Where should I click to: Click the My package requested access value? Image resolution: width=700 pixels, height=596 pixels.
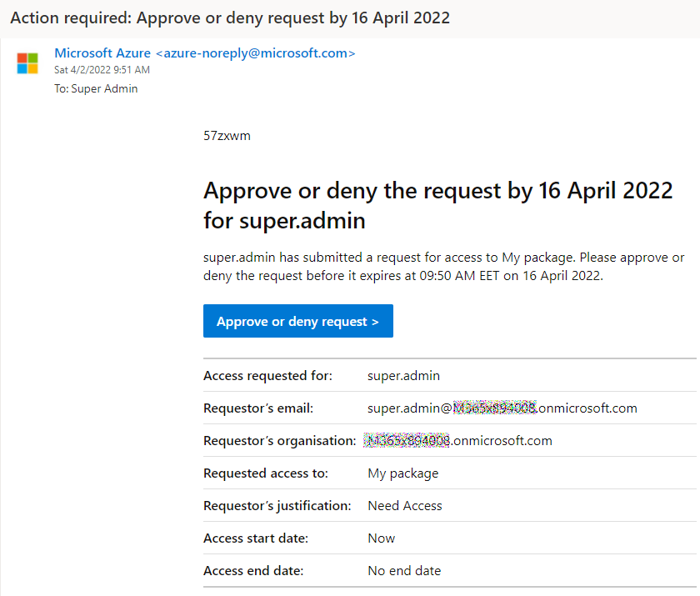click(x=402, y=473)
